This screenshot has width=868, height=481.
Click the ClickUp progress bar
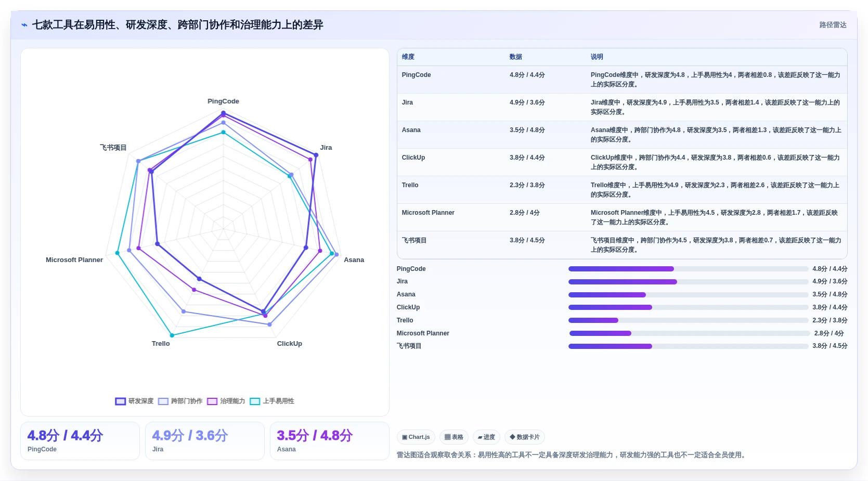click(689, 307)
